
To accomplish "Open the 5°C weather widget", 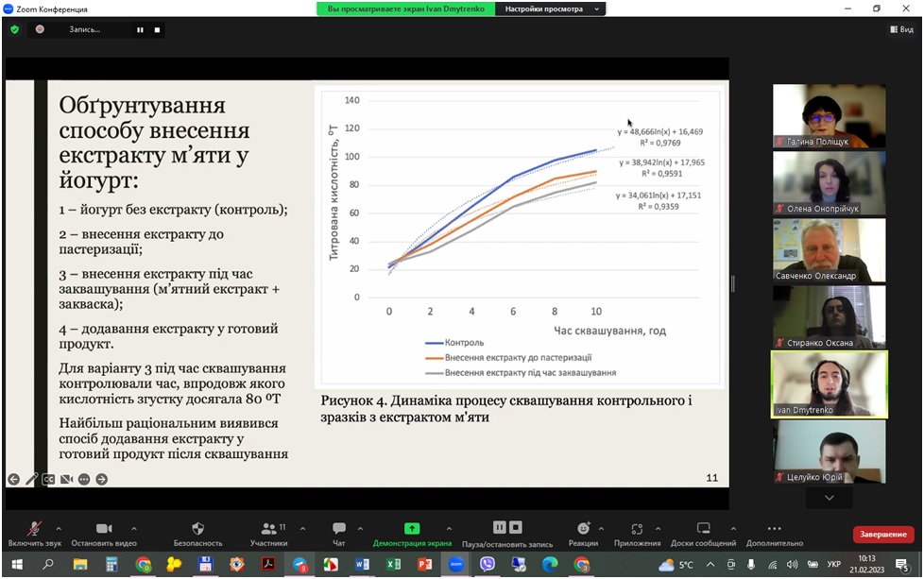I will coord(676,565).
